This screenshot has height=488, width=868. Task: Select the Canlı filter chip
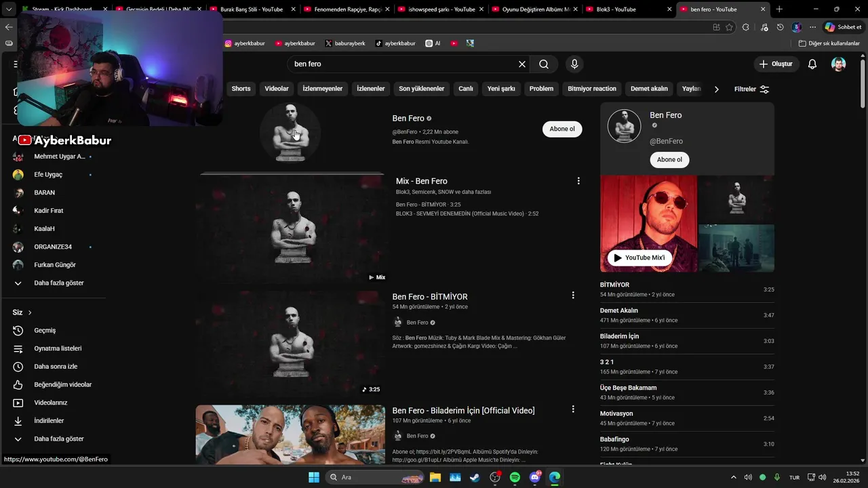click(x=466, y=89)
